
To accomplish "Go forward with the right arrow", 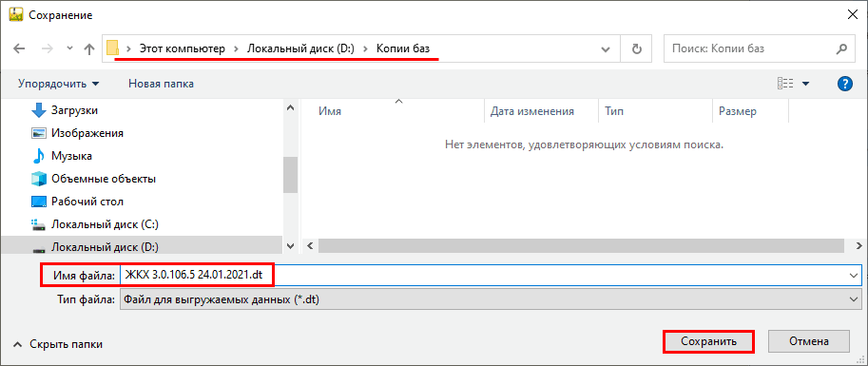I will [48, 48].
